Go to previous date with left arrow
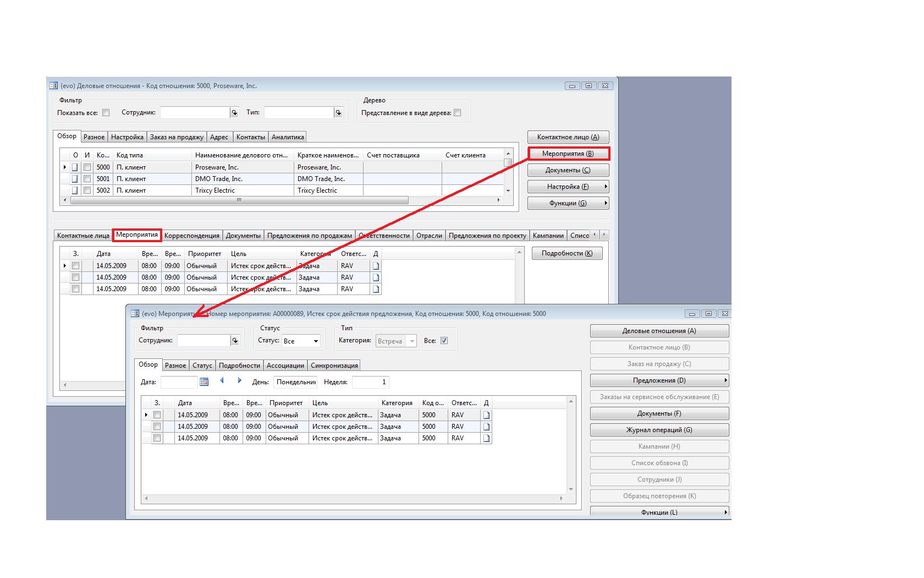Viewport: 924px width, 578px height. pyautogui.click(x=222, y=381)
